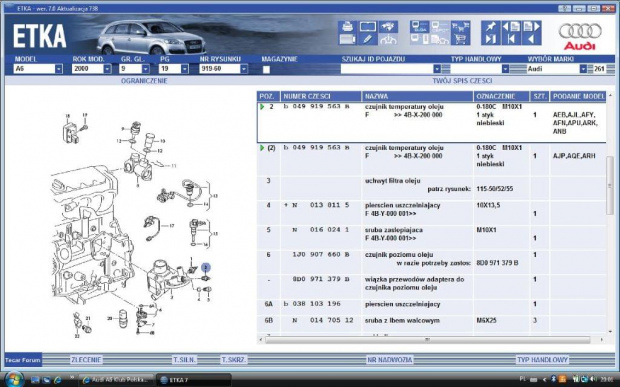Open the single shopping cart icon
Screen dimensions: 620x387
coord(460,39)
